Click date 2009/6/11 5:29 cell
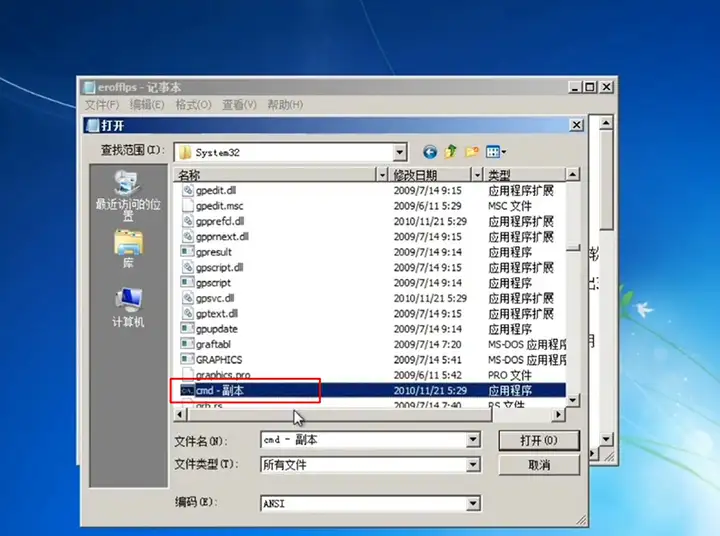 [428, 206]
